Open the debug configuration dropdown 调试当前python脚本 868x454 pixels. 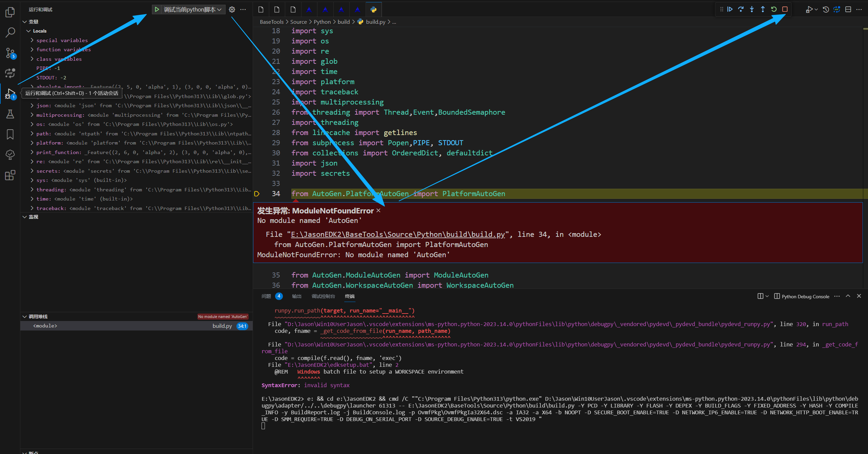[x=192, y=10]
